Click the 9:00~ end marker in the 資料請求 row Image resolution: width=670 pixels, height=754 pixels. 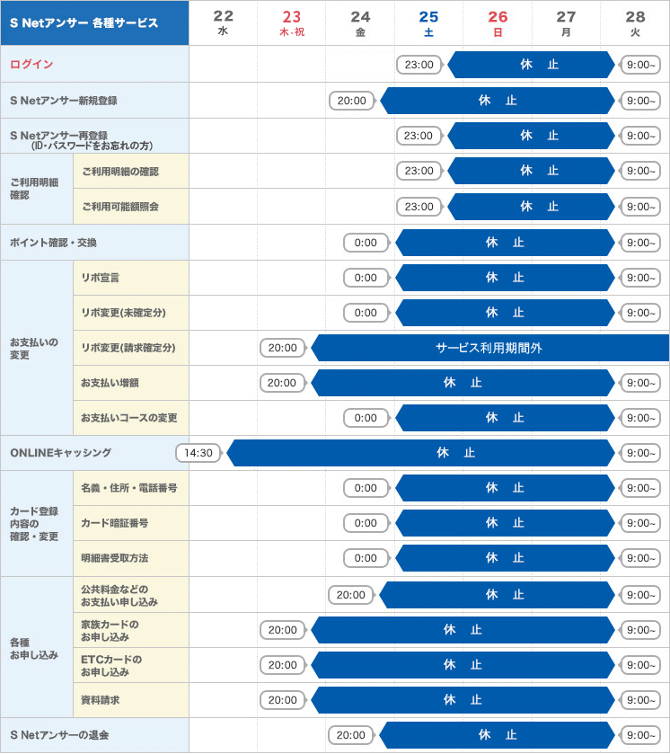640,700
